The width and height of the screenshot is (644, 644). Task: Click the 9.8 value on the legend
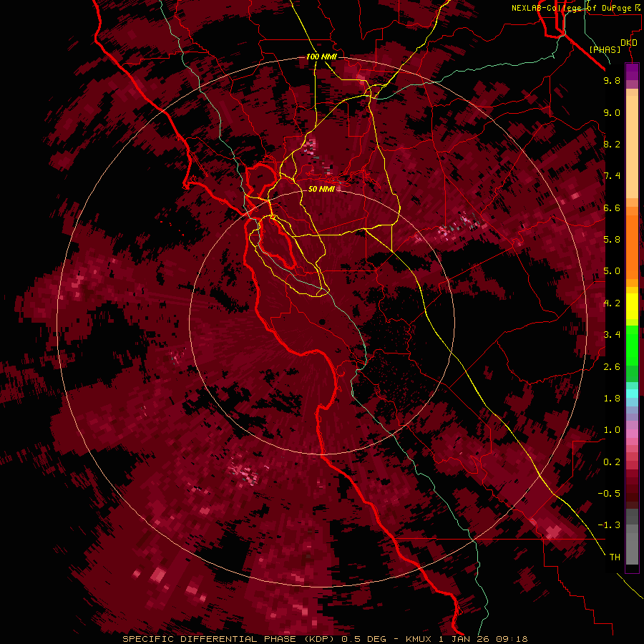coord(612,80)
